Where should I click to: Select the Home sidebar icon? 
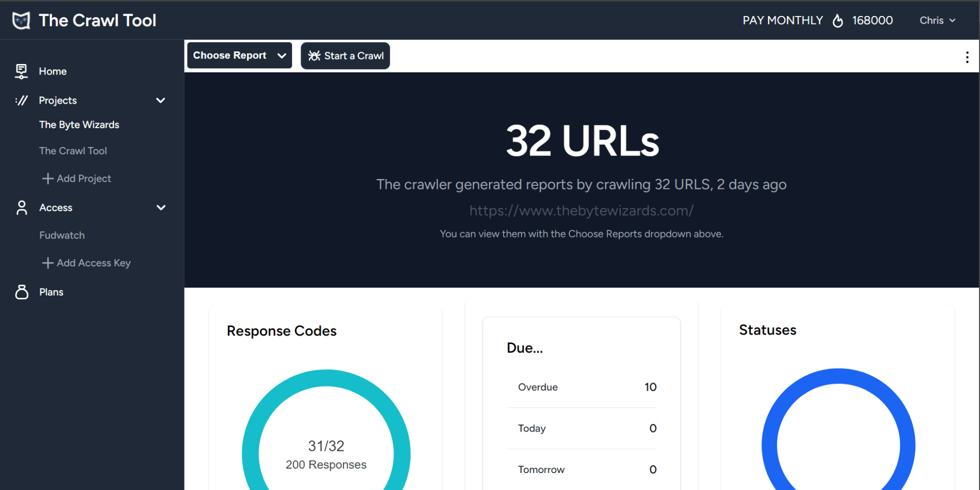click(x=21, y=71)
